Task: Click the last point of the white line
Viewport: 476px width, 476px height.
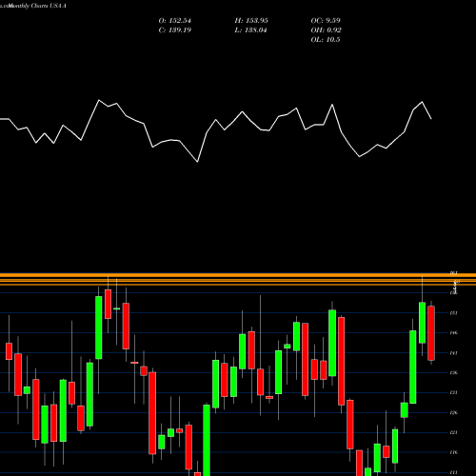Action: 431,119
